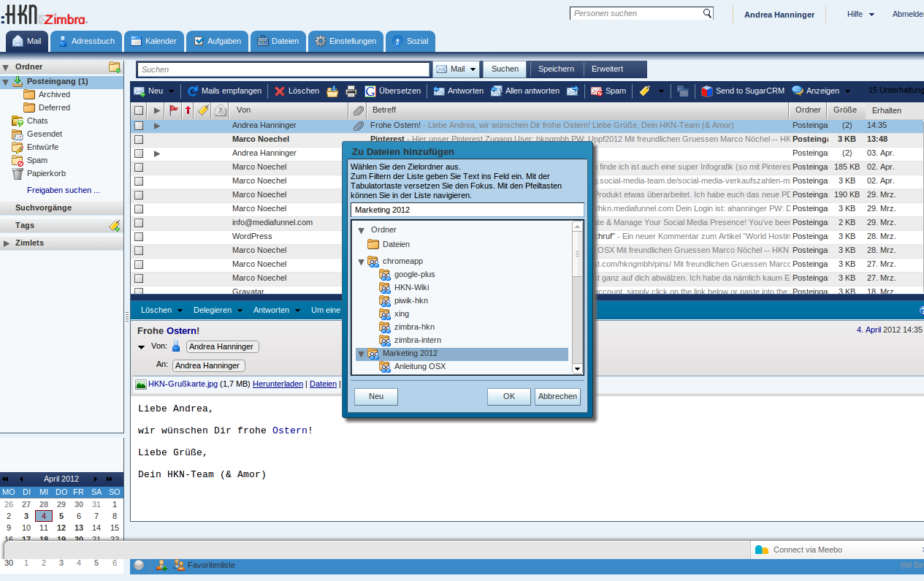The image size is (924, 581).
Task: Open the Einstellungen tab
Action: (x=345, y=42)
